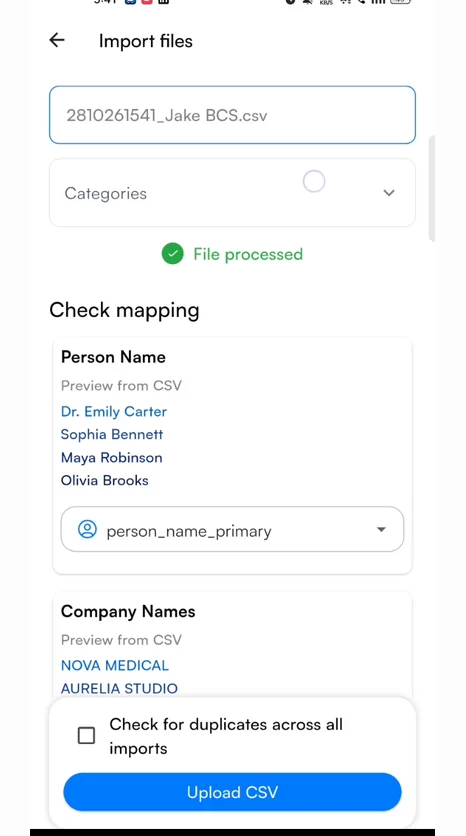
Task: Select the file name field 2810261541_Jake BCS.csv
Action: click(232, 115)
